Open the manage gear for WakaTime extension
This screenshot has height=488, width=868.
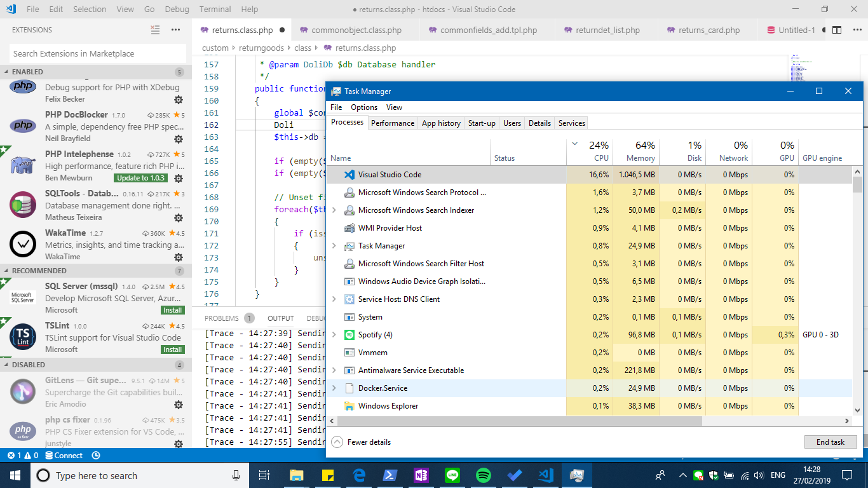pyautogui.click(x=179, y=257)
